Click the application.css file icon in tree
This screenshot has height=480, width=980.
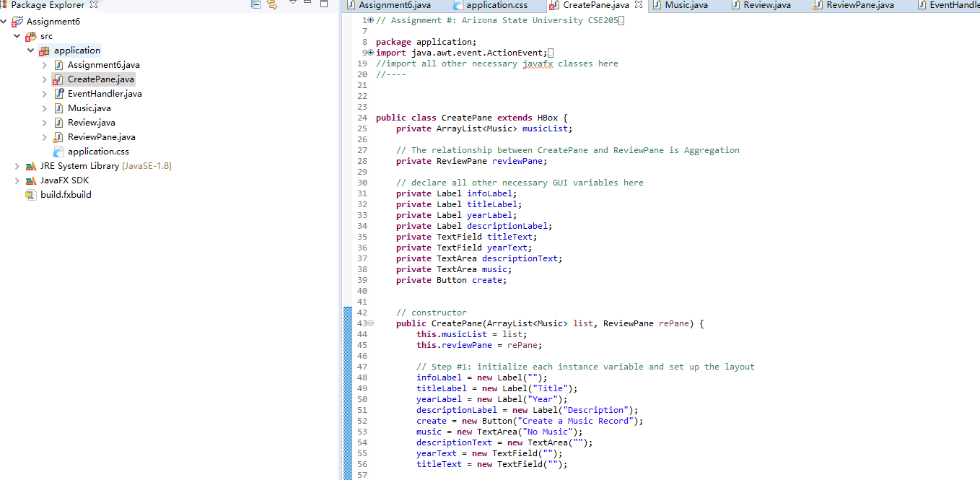(58, 152)
